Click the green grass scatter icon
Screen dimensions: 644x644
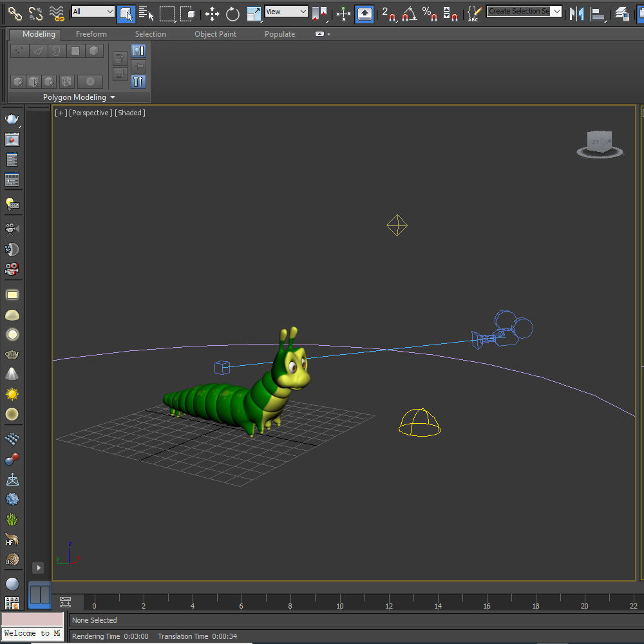tap(12, 520)
